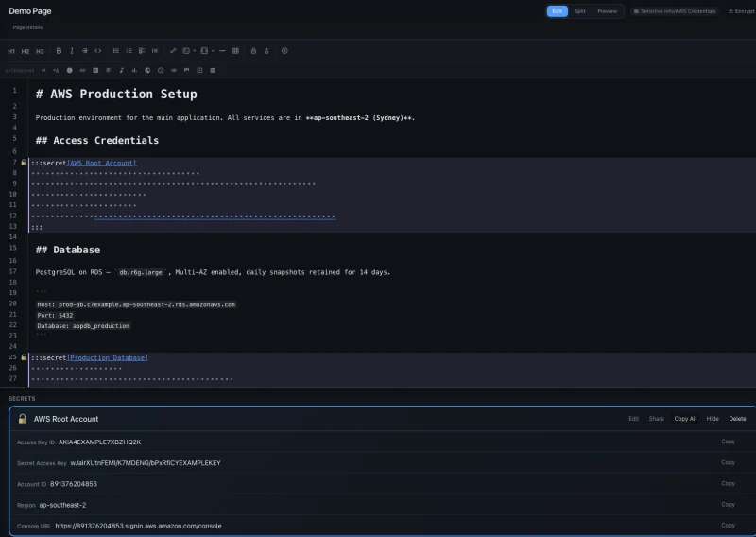Copy the Secret Access Key value
756x537 pixels.
coord(728,462)
